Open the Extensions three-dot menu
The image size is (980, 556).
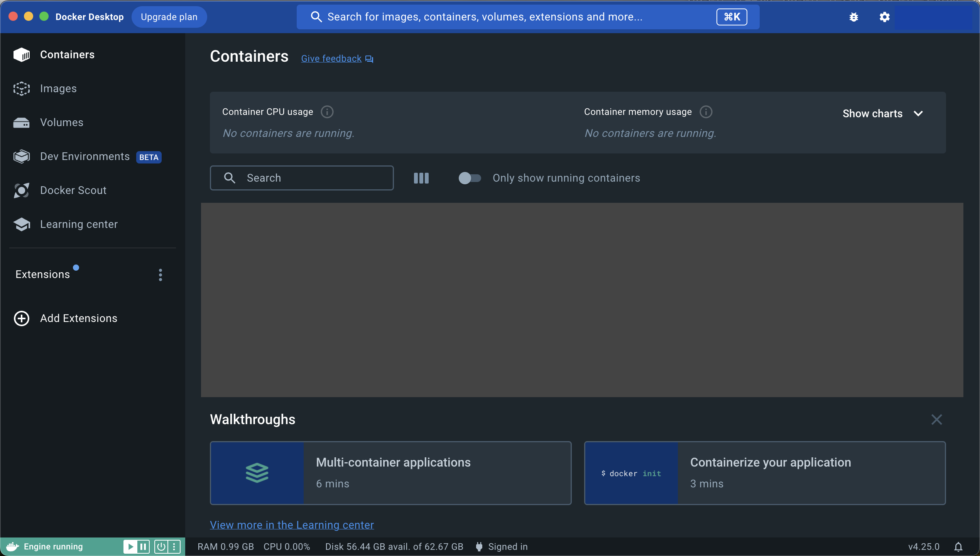161,275
